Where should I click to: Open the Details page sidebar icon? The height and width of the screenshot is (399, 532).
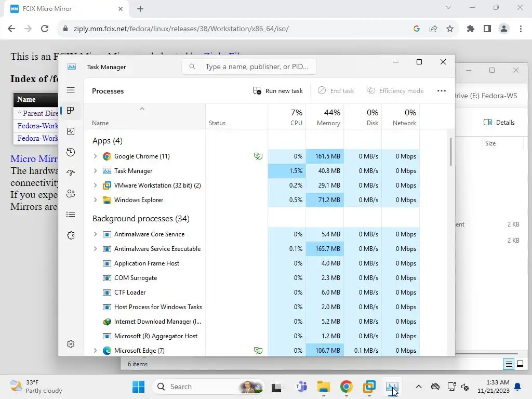[x=71, y=215]
